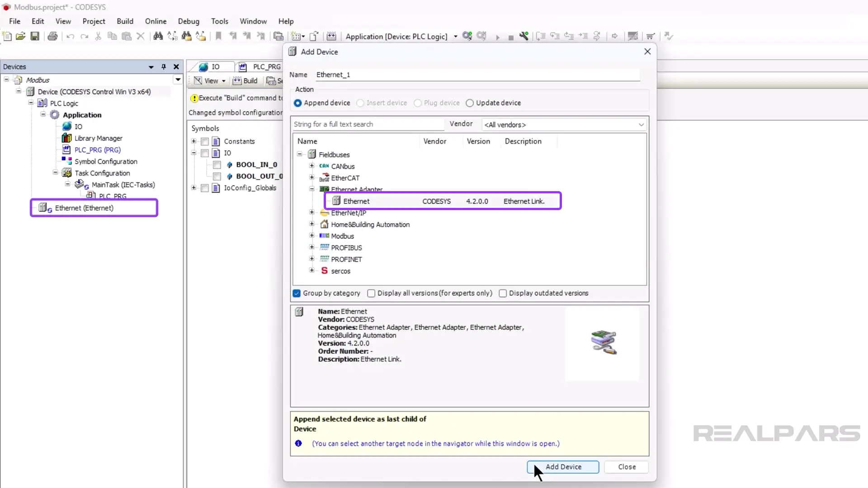
Task: Start the PLC application
Action: pos(497,36)
